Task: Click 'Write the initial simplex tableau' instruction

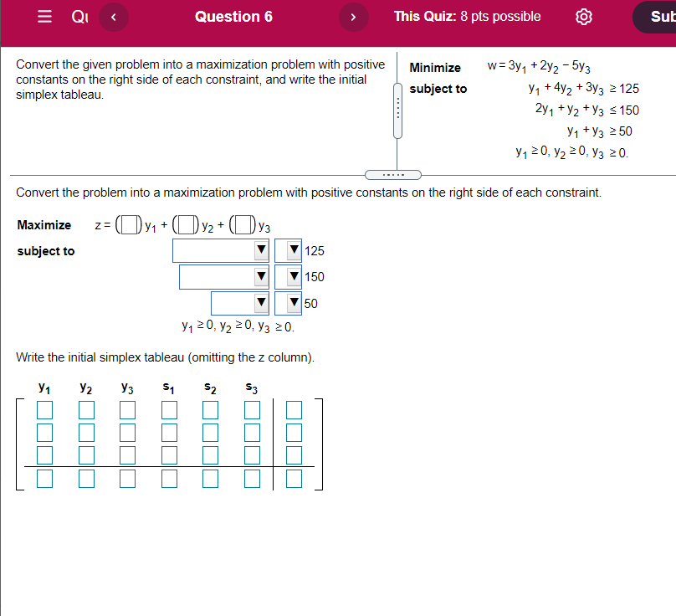Action: (x=165, y=357)
